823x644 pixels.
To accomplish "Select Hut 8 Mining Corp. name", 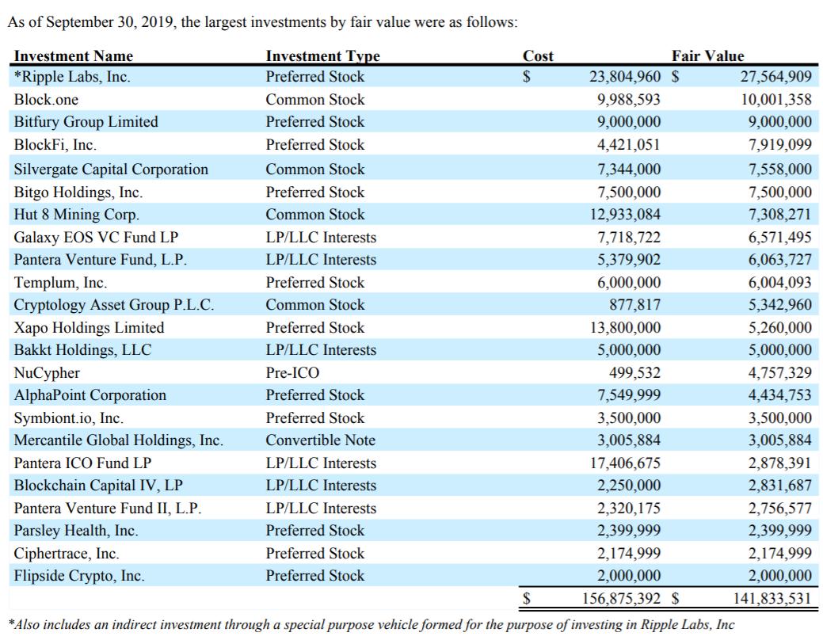I will click(77, 214).
